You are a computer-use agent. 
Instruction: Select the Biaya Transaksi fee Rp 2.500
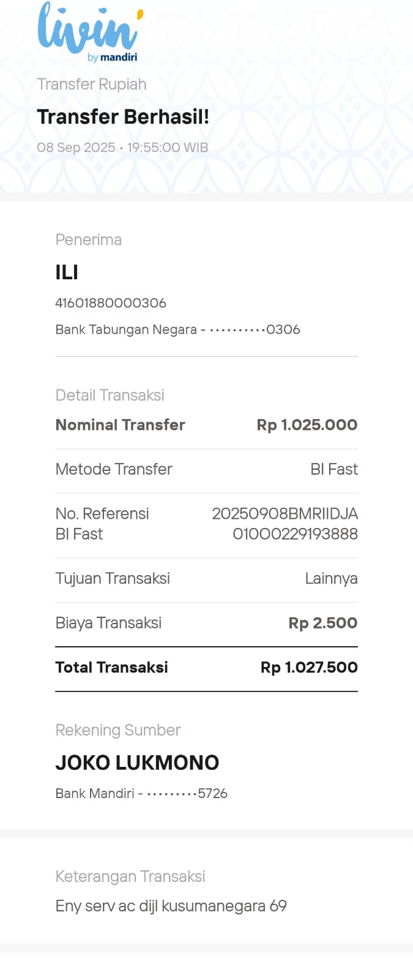tap(322, 623)
